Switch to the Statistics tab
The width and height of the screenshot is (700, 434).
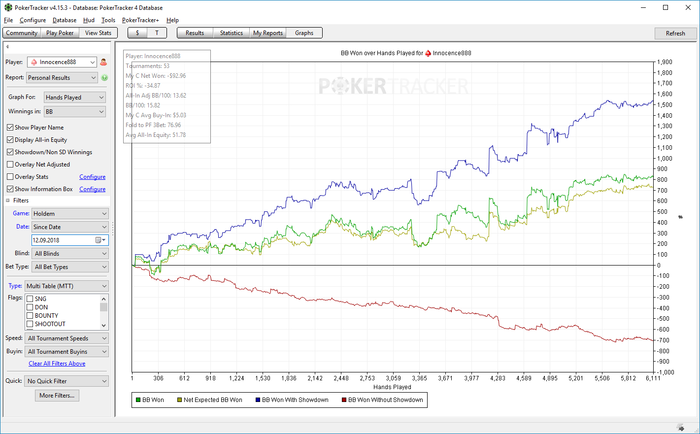pos(231,33)
